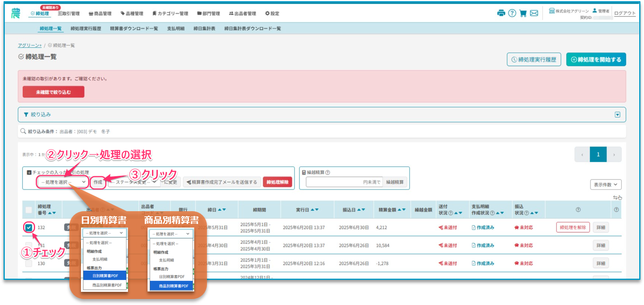Select page 1 in pagination
The width and height of the screenshot is (644, 305).
click(x=598, y=154)
